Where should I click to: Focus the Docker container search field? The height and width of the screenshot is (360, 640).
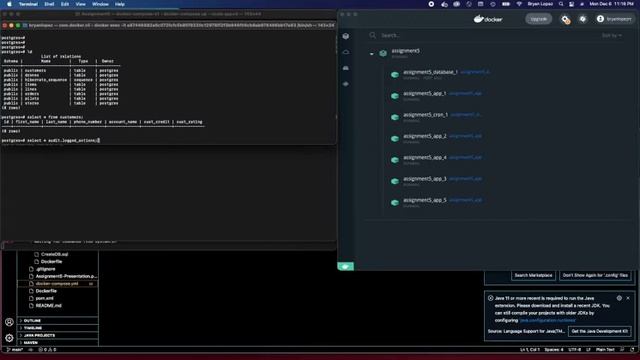pos(482,36)
